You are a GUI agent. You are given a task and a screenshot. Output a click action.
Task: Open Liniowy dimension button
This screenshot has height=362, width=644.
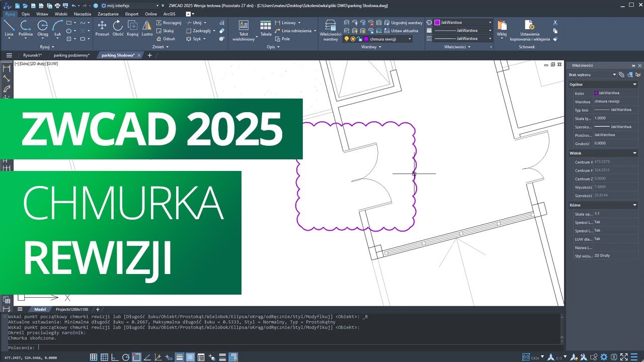[287, 23]
